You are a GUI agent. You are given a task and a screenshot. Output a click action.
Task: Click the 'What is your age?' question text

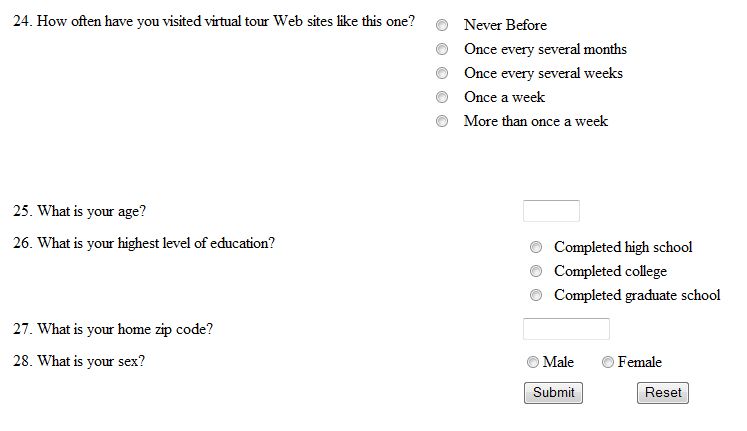pos(80,211)
